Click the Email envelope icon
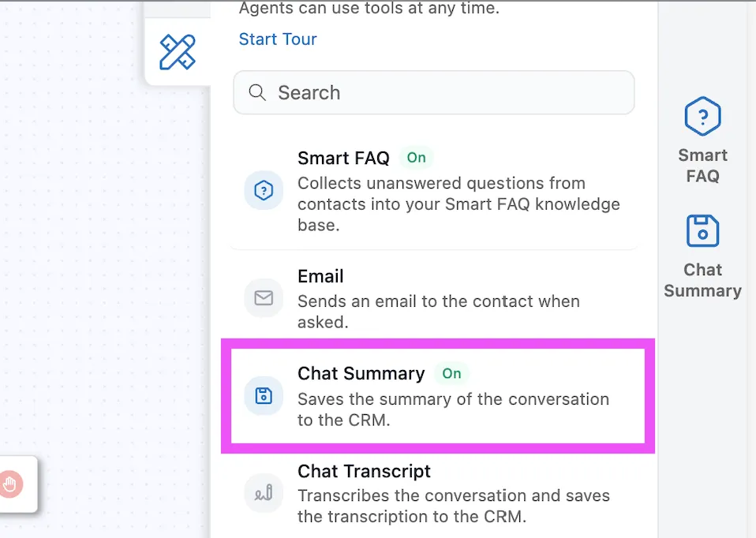Viewport: 756px width, 538px height. (x=264, y=297)
